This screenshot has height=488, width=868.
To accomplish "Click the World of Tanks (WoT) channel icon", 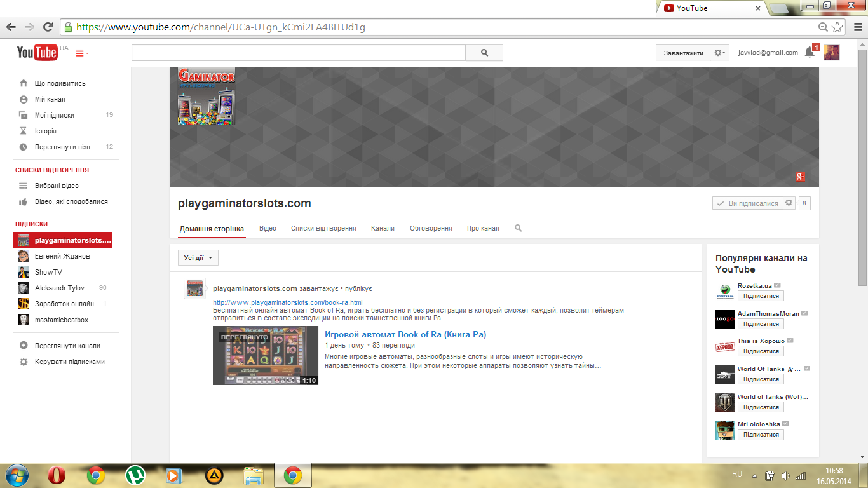I will pyautogui.click(x=725, y=403).
